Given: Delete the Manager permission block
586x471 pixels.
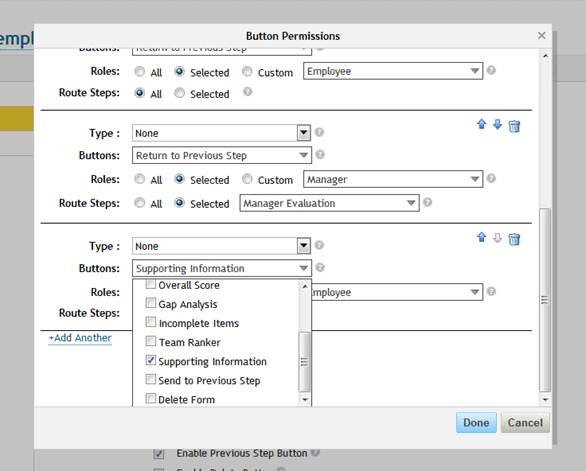Looking at the screenshot, I should [x=514, y=126].
